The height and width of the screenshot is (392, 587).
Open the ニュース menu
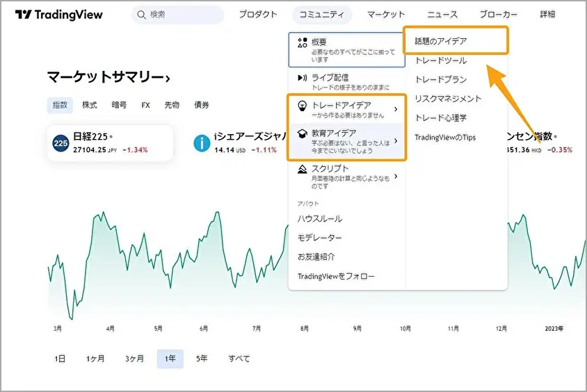[x=442, y=15]
